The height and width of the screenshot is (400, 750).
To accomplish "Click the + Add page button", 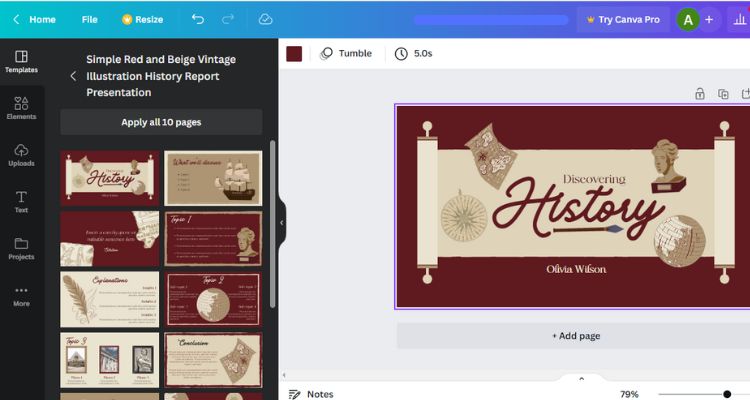I will (576, 336).
